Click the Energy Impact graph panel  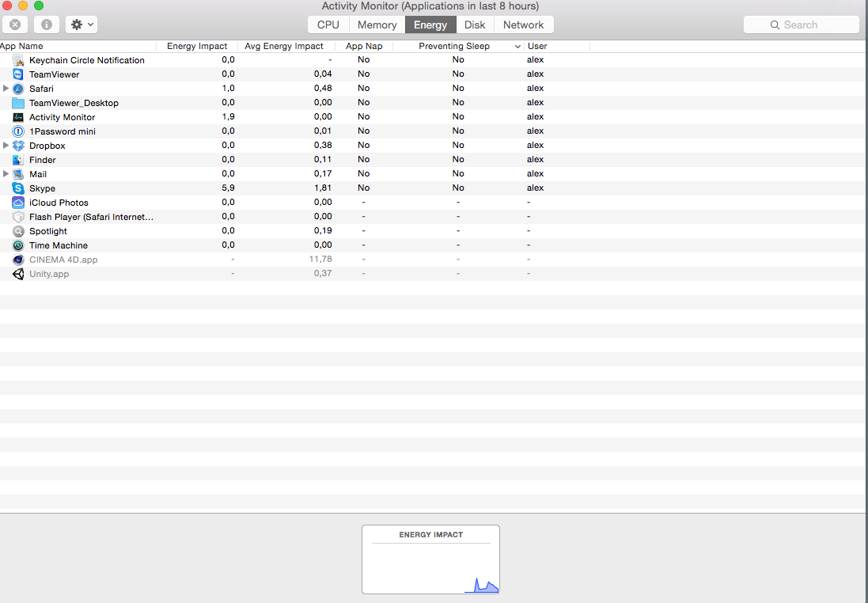pyautogui.click(x=430, y=559)
